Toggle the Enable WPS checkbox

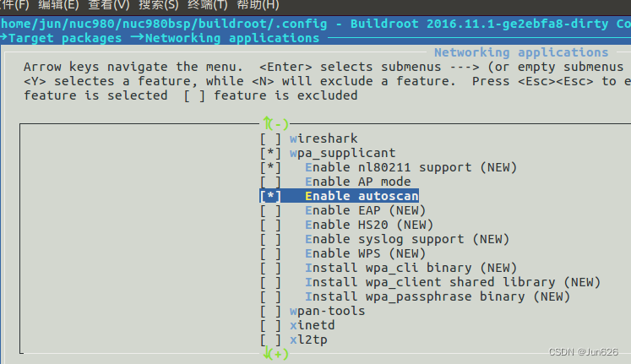click(x=270, y=254)
